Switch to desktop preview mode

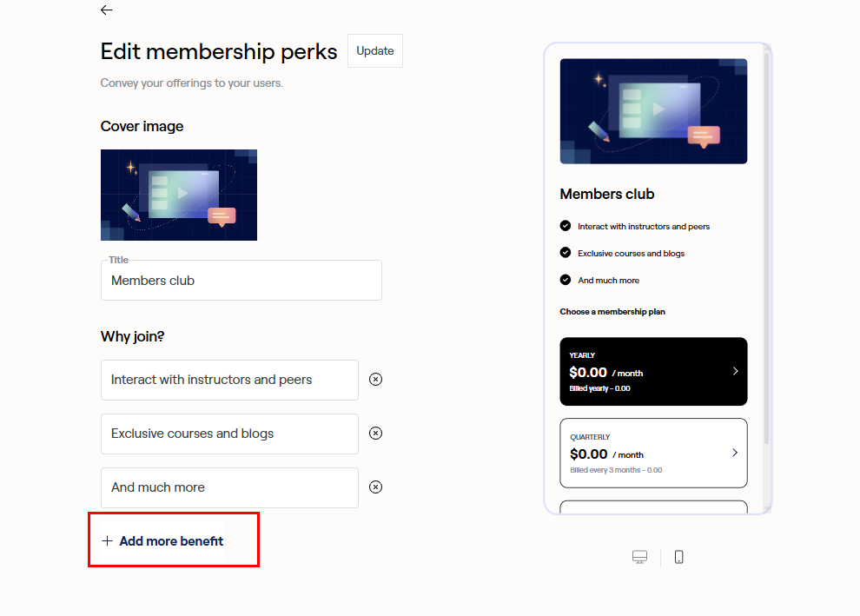pos(640,557)
